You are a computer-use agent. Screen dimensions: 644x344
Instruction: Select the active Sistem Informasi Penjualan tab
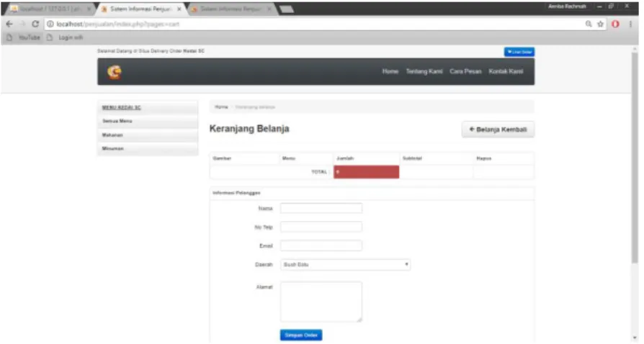tap(139, 9)
